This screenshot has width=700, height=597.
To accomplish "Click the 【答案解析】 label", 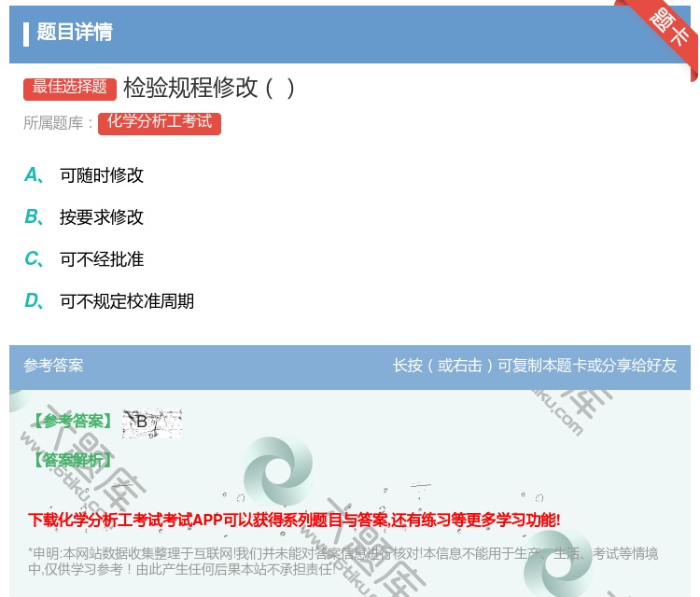I will tap(73, 460).
